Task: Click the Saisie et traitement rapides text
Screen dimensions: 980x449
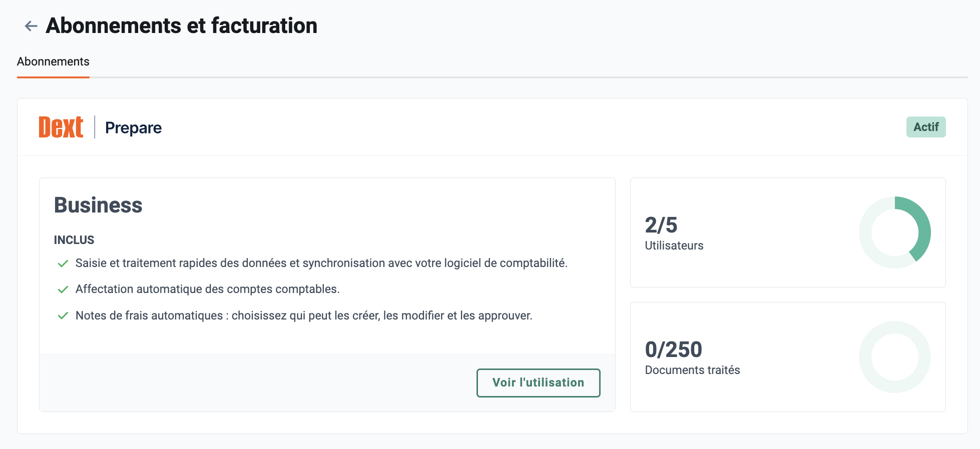Action: pyautogui.click(x=321, y=263)
